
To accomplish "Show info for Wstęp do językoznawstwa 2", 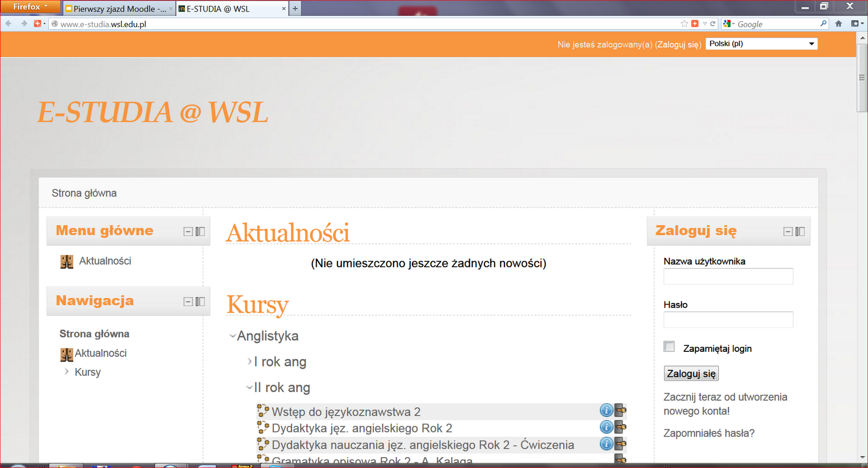I will click(606, 410).
